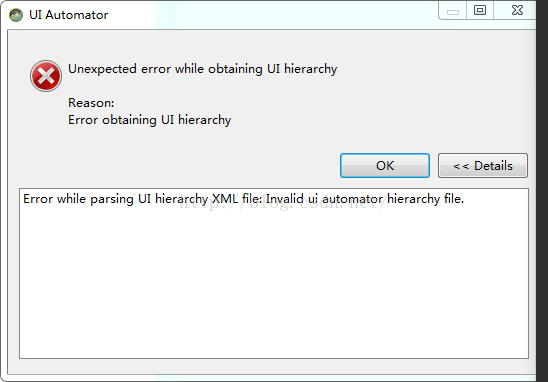Minimize the UI Automator dialog
548x382 pixels.
click(x=453, y=10)
